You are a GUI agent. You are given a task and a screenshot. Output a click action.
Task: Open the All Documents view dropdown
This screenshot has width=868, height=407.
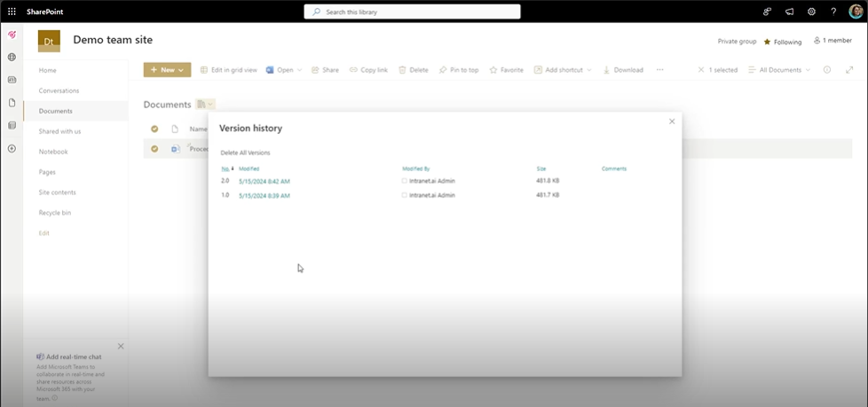point(779,70)
